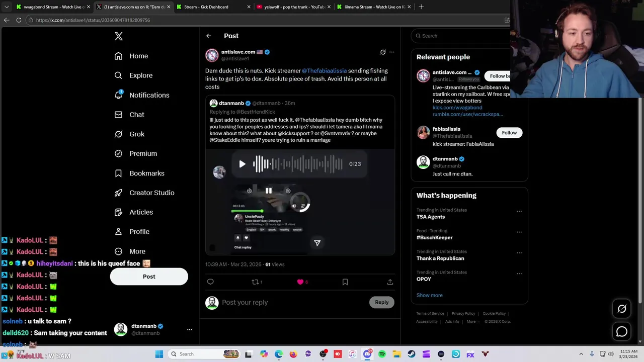Click the Grok icon on the post header

(x=383, y=52)
